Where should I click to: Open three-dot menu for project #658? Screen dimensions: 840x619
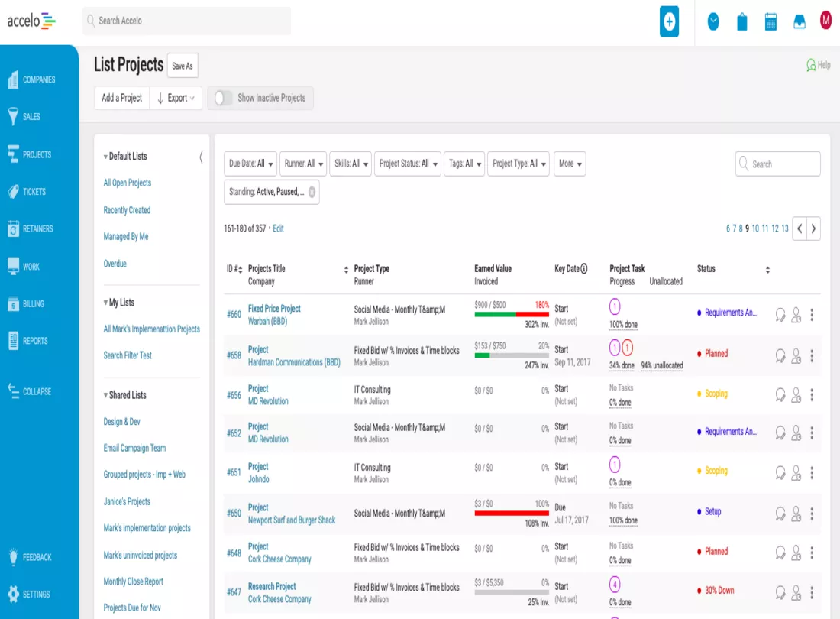coord(812,355)
